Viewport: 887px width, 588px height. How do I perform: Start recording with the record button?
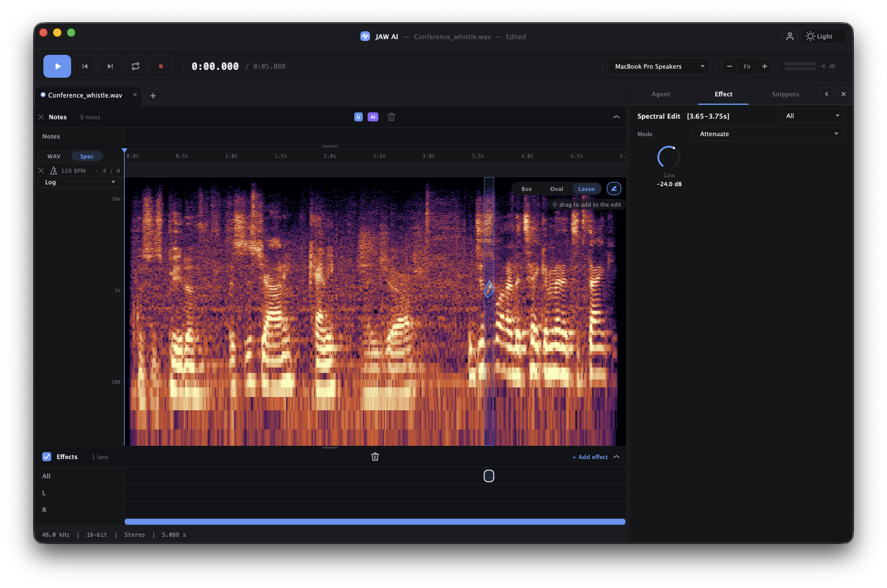pos(161,66)
